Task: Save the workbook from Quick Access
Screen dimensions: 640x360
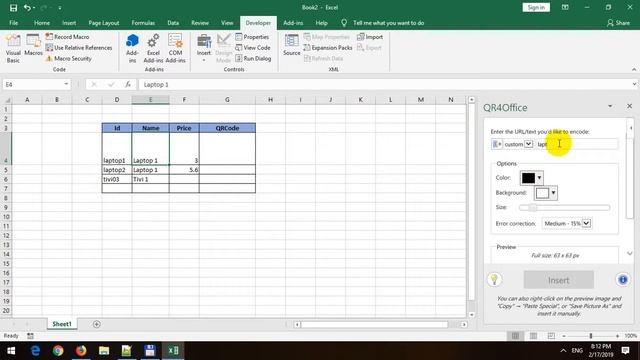Action: tap(13, 7)
